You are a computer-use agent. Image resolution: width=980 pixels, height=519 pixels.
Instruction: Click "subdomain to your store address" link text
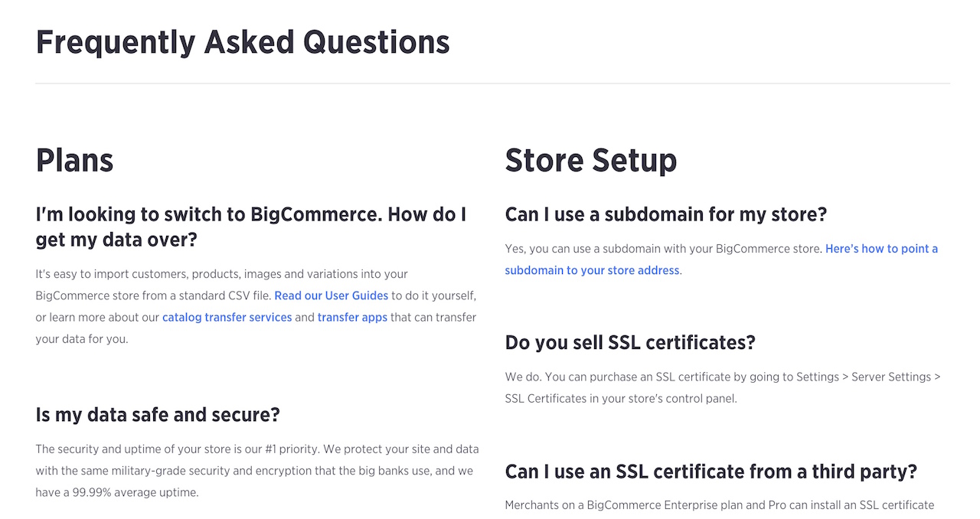[x=592, y=270]
